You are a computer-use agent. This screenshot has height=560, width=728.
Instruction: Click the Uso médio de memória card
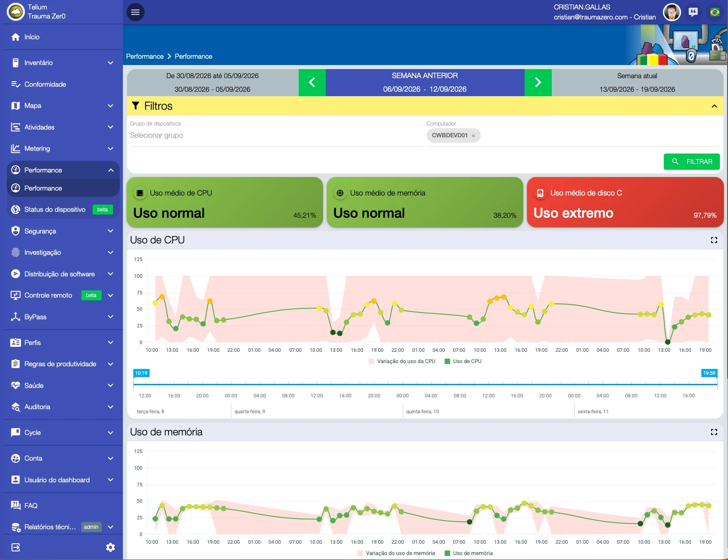425,202
